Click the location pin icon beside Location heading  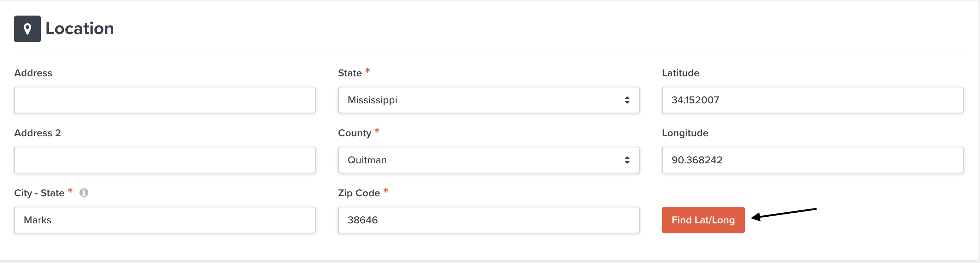point(27,29)
